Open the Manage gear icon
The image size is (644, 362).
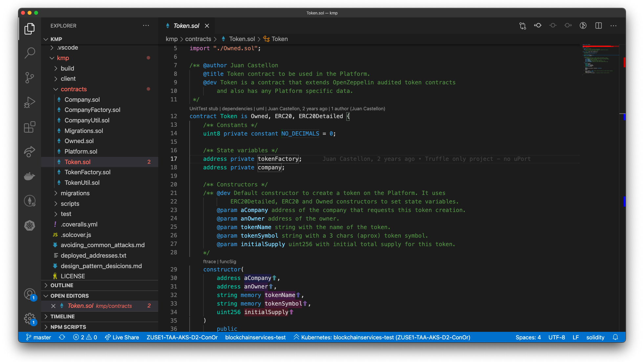point(30,318)
